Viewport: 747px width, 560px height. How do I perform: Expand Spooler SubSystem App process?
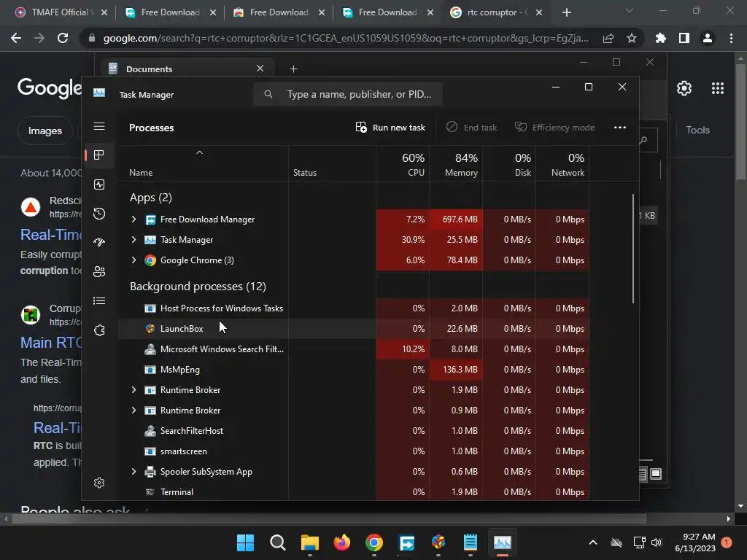134,472
